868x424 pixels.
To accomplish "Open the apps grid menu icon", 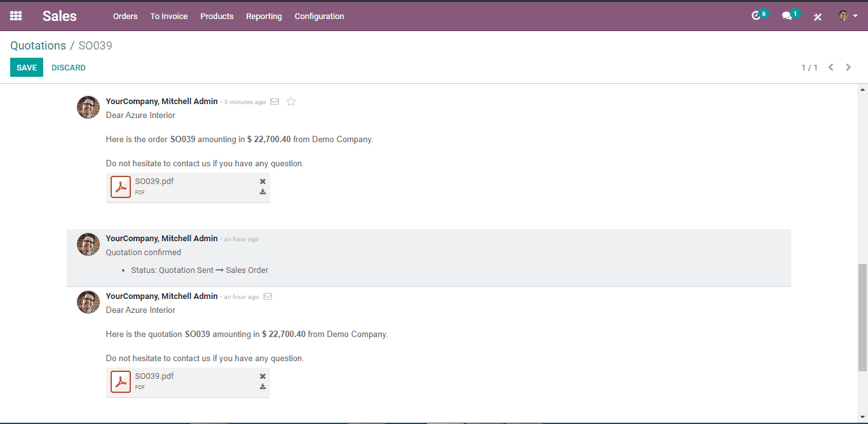I will tap(16, 16).
